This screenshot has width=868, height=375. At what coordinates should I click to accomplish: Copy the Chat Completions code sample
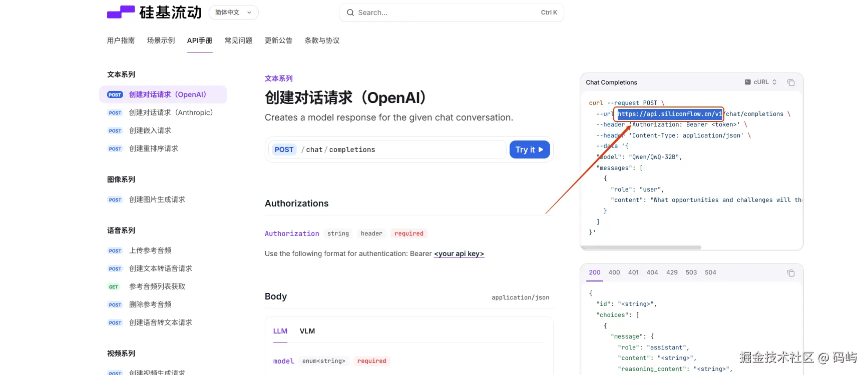pyautogui.click(x=791, y=82)
